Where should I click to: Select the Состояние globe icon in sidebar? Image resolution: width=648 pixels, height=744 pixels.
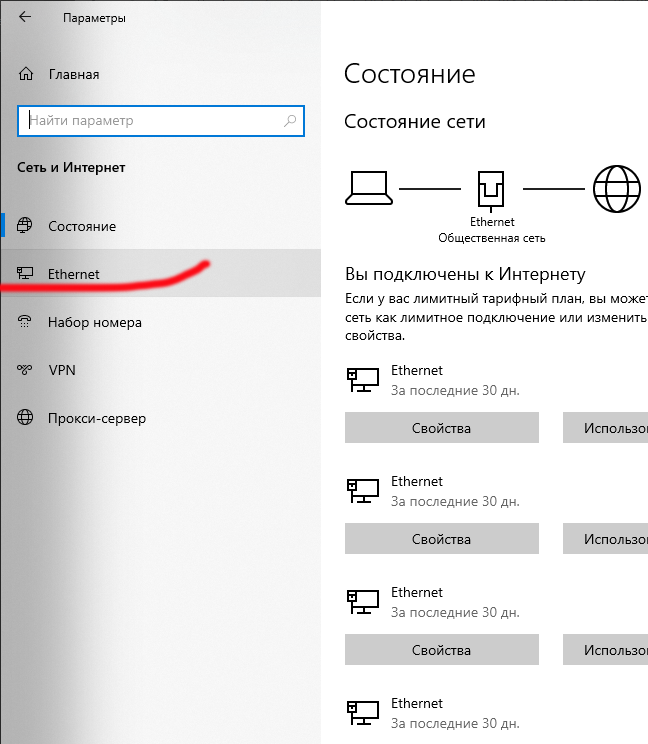pyautogui.click(x=25, y=225)
